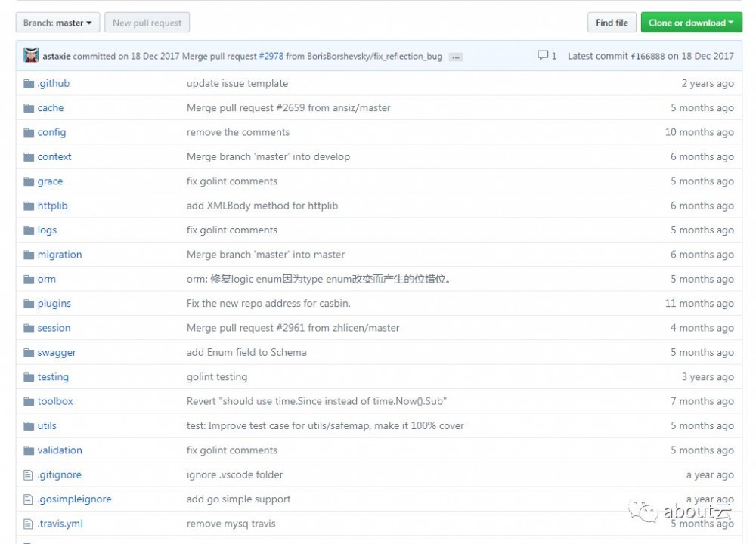Click commit message 'remove the comments'

(238, 132)
